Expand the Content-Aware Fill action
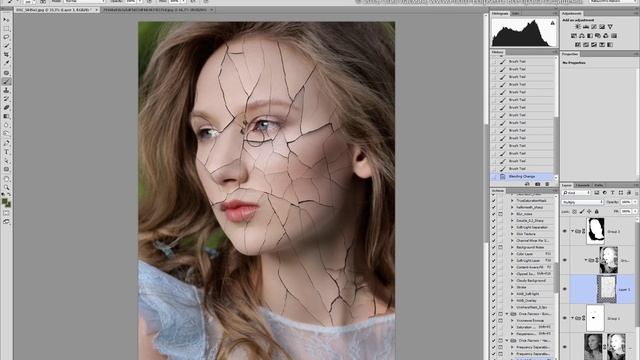The height and width of the screenshot is (360, 640). pyautogui.click(x=512, y=267)
